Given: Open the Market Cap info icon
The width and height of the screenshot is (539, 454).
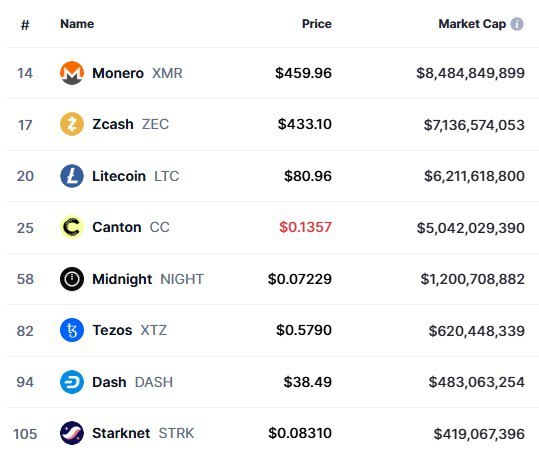Looking at the screenshot, I should click(x=517, y=24).
